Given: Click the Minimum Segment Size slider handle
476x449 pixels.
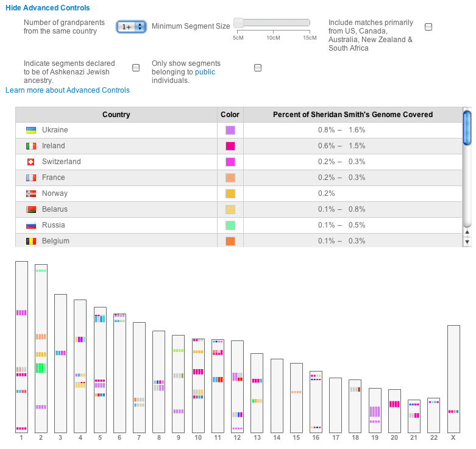Looking at the screenshot, I should pyautogui.click(x=238, y=23).
